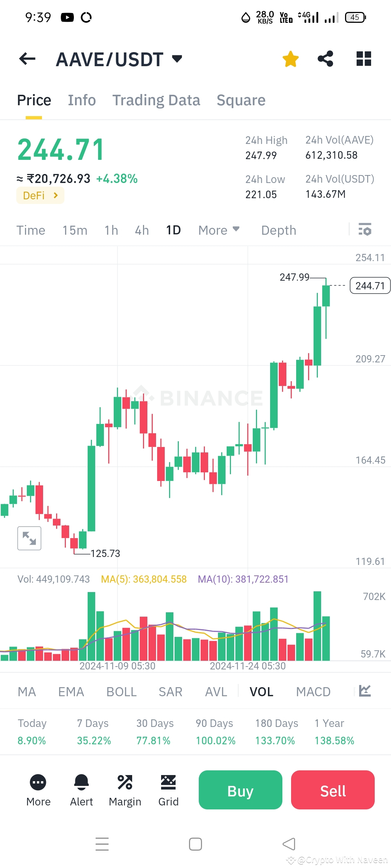Expand chart to fullscreen view
Viewport: 391px width, 868px height.
pos(29,538)
